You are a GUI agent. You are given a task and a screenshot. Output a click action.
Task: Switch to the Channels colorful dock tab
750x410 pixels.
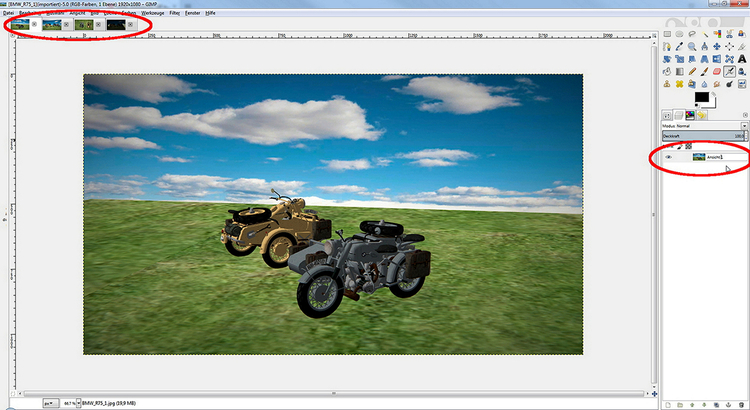pyautogui.click(x=690, y=115)
